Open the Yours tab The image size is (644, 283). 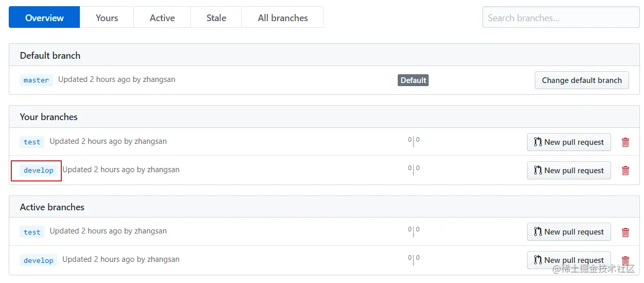point(107,18)
